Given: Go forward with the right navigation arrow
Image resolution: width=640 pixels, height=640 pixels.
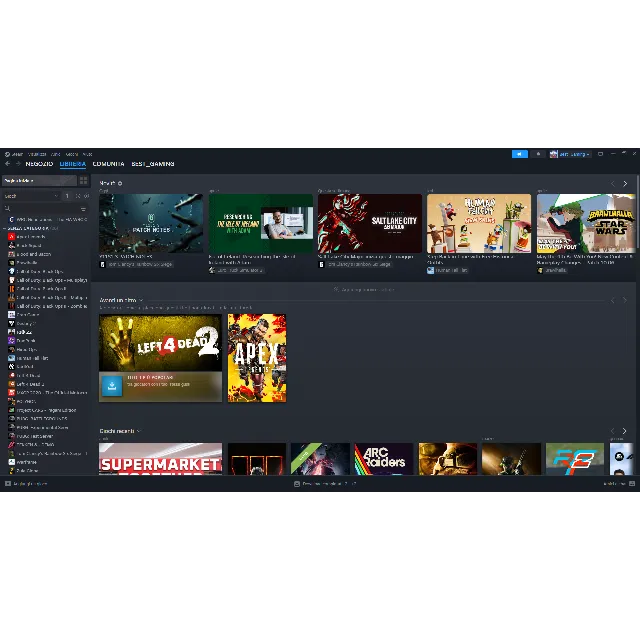Looking at the screenshot, I should [18, 164].
